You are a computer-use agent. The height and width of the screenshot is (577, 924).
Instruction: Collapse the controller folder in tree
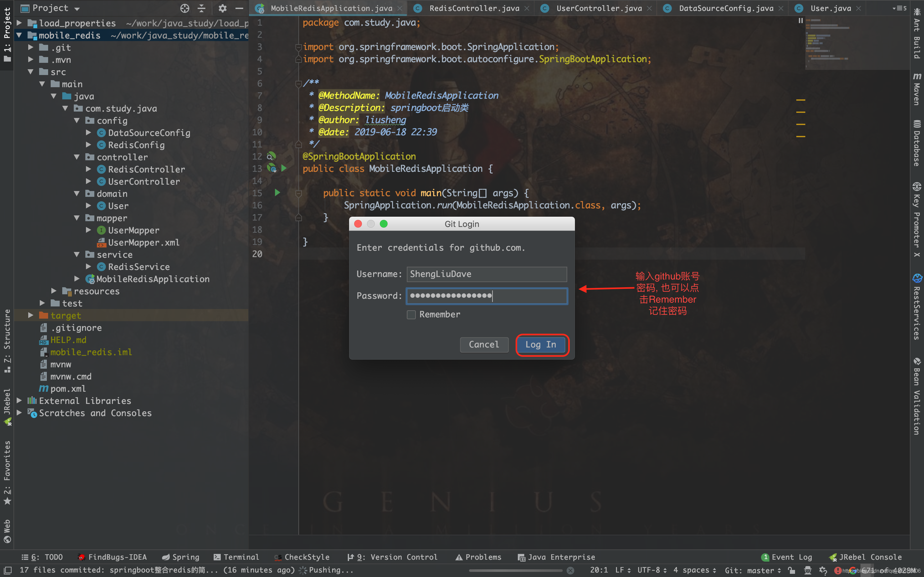80,157
